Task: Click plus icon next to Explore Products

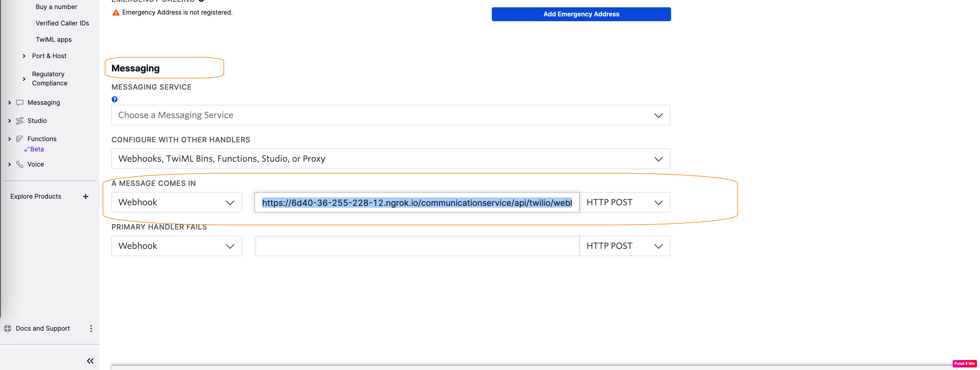Action: [86, 196]
